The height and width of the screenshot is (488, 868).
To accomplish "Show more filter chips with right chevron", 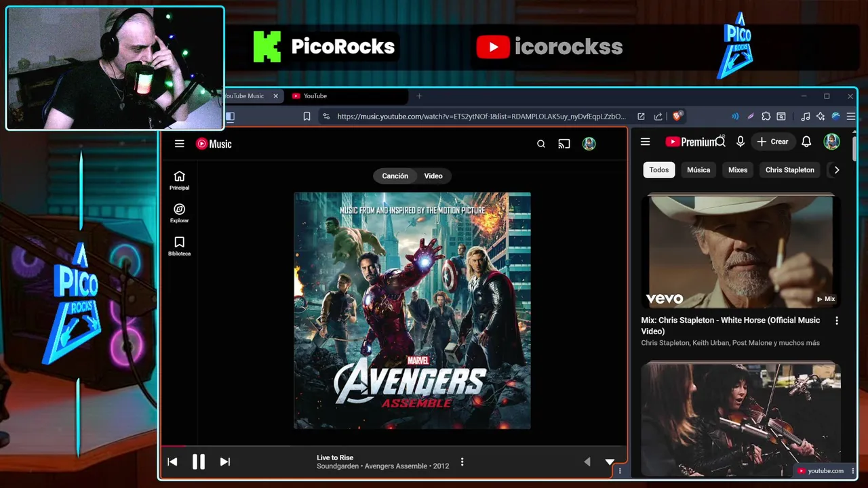I will click(836, 170).
